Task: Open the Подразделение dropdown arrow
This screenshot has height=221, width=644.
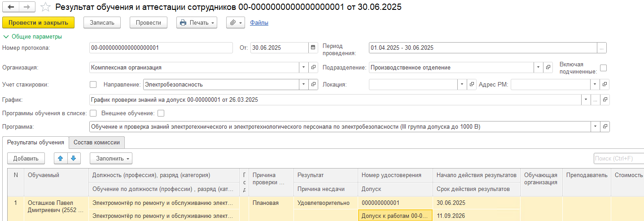Action: 538,68
